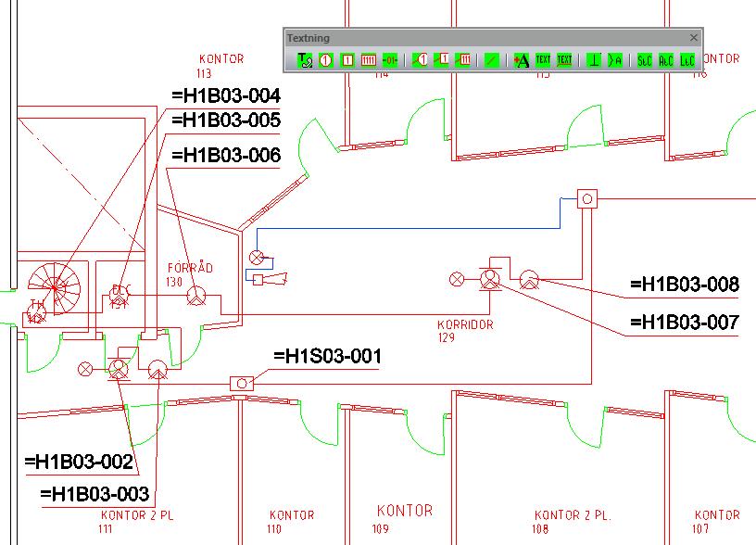The image size is (756, 545).
Task: Close the Textning toolbar
Action: point(693,38)
